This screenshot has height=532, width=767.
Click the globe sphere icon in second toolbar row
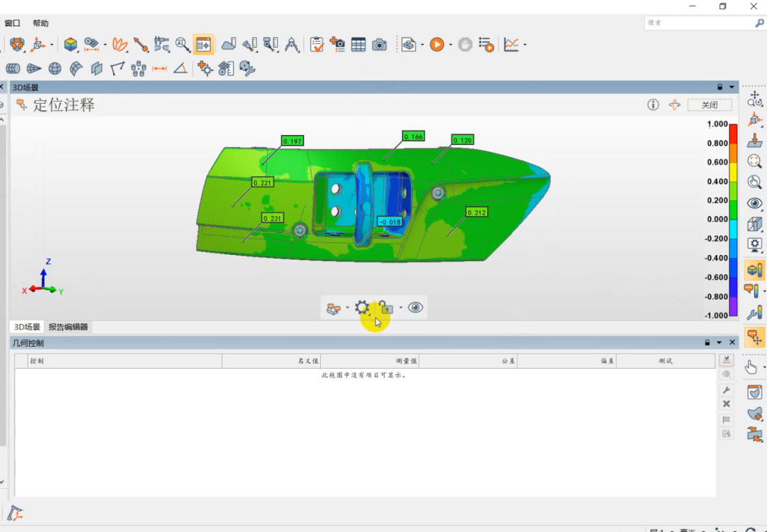[55, 69]
